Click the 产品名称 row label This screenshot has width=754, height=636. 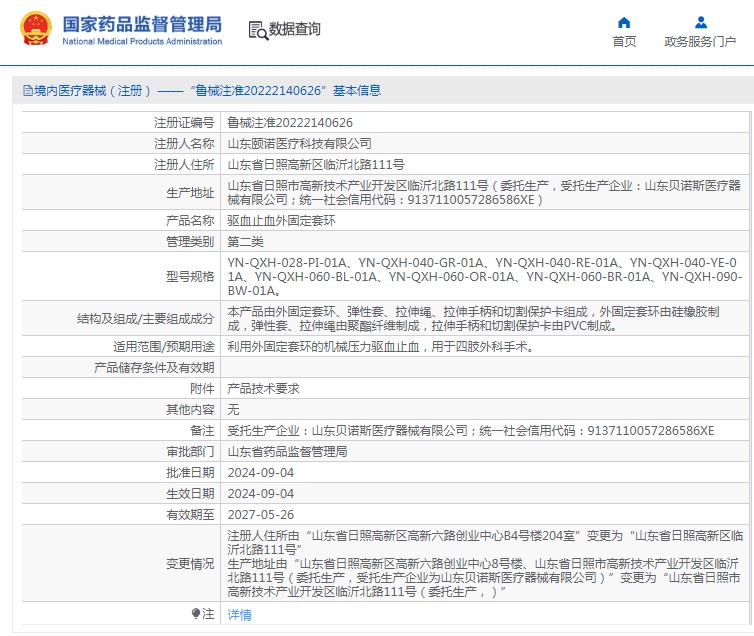tap(190, 221)
